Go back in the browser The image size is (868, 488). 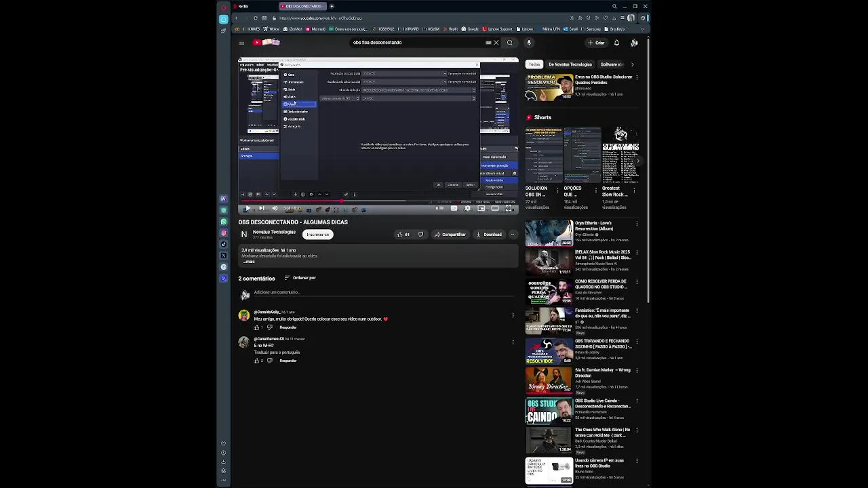pyautogui.click(x=237, y=18)
